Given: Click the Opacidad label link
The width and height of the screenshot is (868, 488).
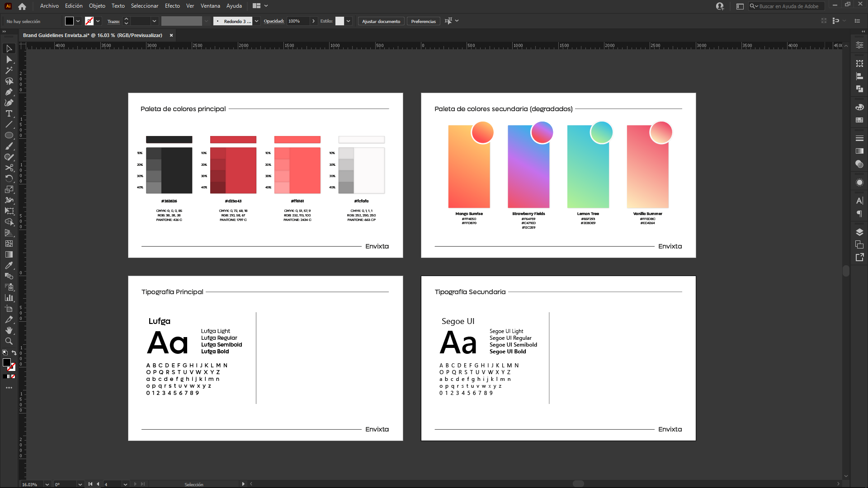Looking at the screenshot, I should 274,21.
